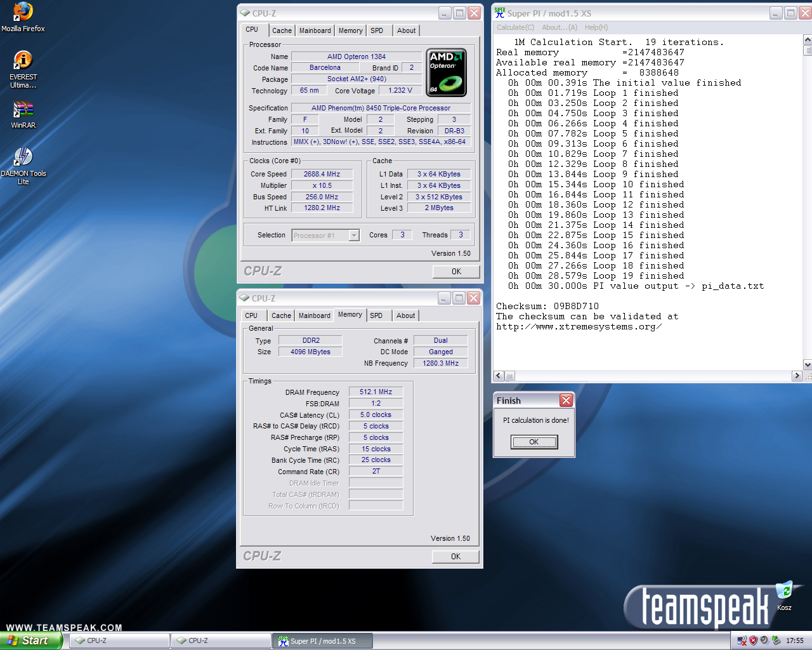812x650 pixels.
Task: Open the About tab in the CPU-Z window showing Processor info
Action: tap(407, 30)
